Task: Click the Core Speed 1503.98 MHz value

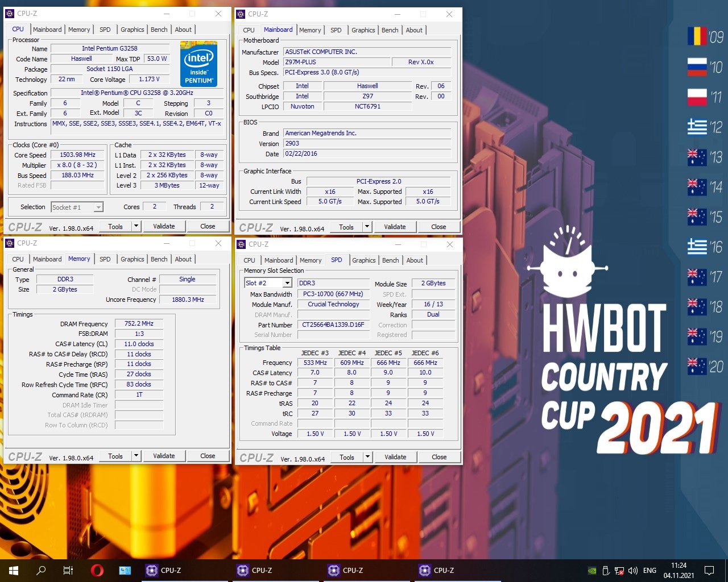Action: (78, 155)
